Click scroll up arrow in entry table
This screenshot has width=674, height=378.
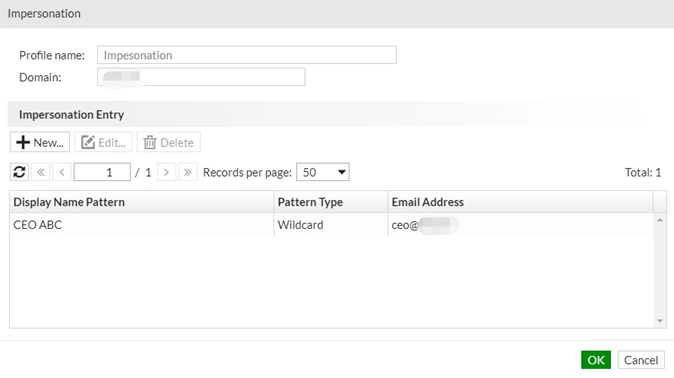coord(660,220)
